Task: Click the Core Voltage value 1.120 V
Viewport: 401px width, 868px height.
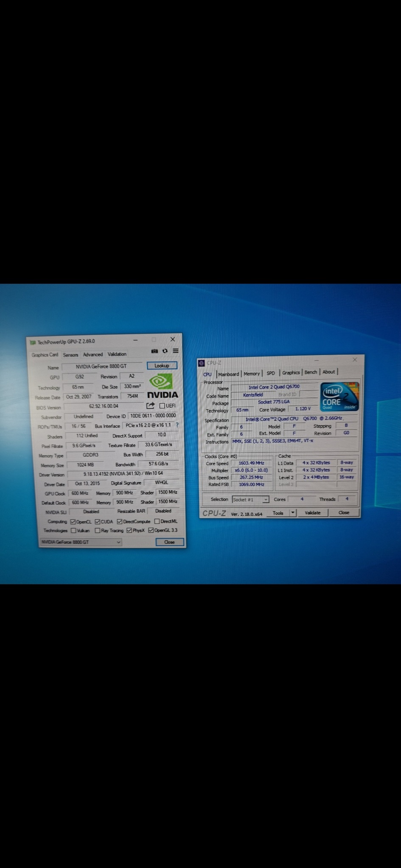Action: (x=303, y=409)
